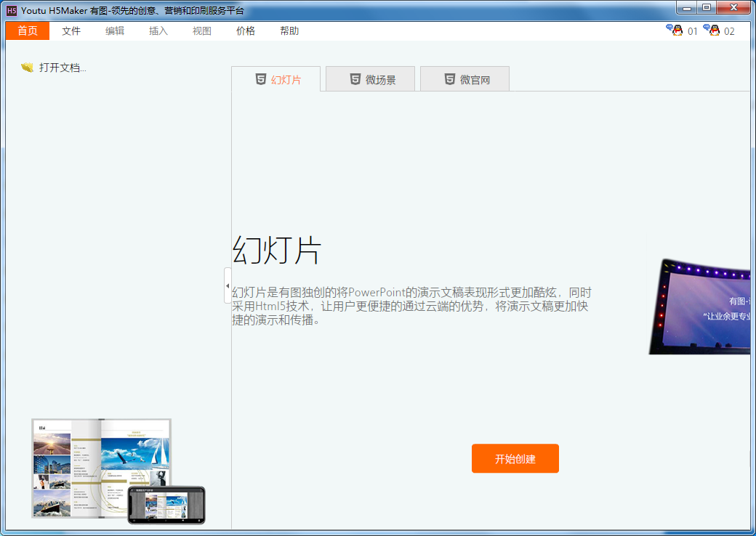Open the 编辑 menu
The width and height of the screenshot is (756, 536).
(115, 31)
